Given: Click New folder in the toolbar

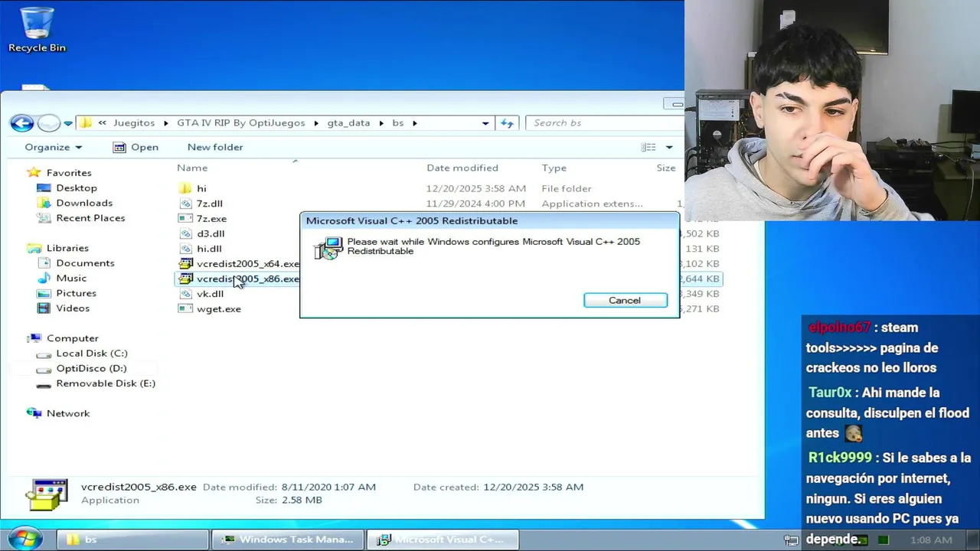Looking at the screenshot, I should [x=215, y=147].
